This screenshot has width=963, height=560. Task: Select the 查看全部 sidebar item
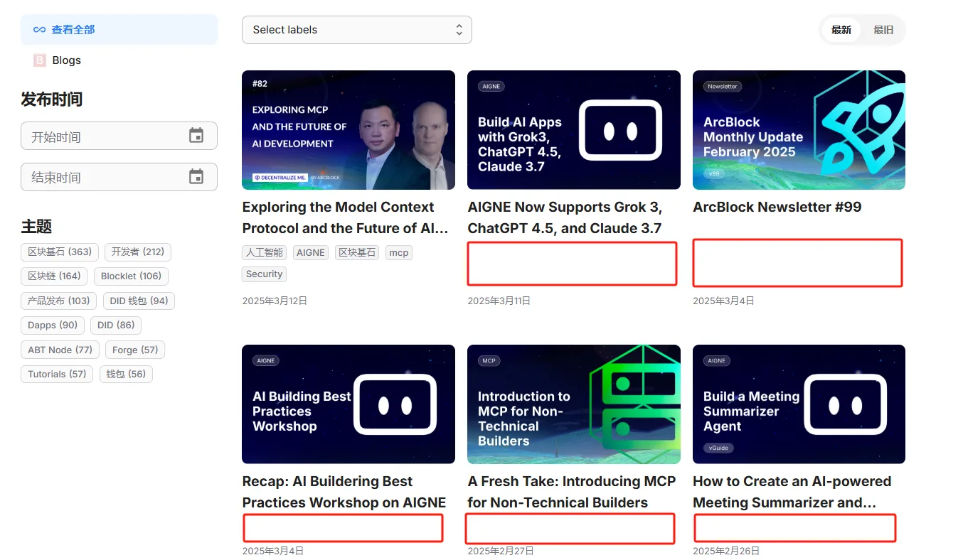pos(119,30)
